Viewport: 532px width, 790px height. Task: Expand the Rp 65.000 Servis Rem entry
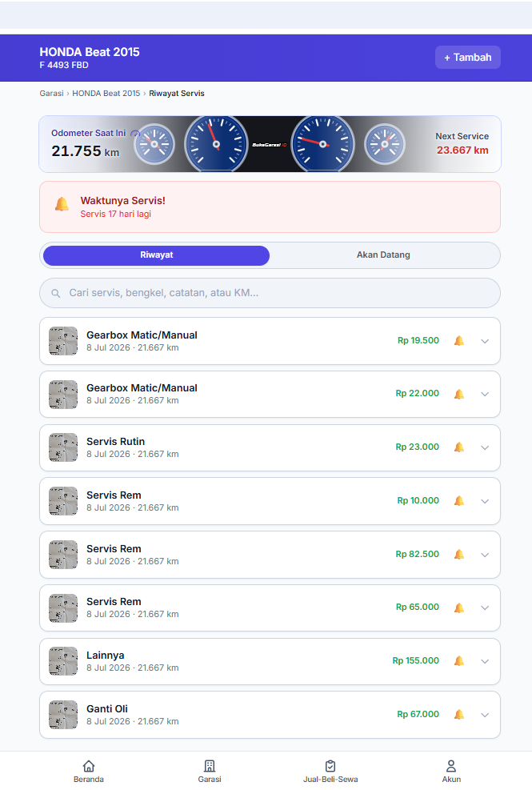point(485,608)
